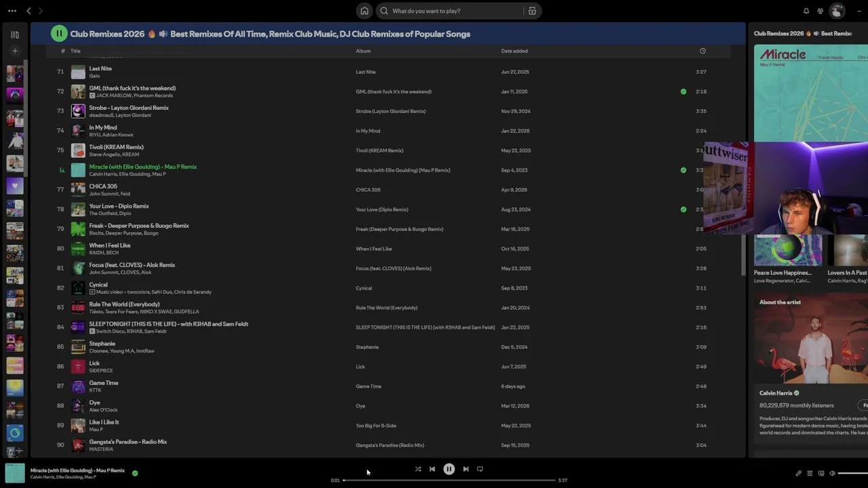
Task: Open the Home page
Action: pos(365,11)
